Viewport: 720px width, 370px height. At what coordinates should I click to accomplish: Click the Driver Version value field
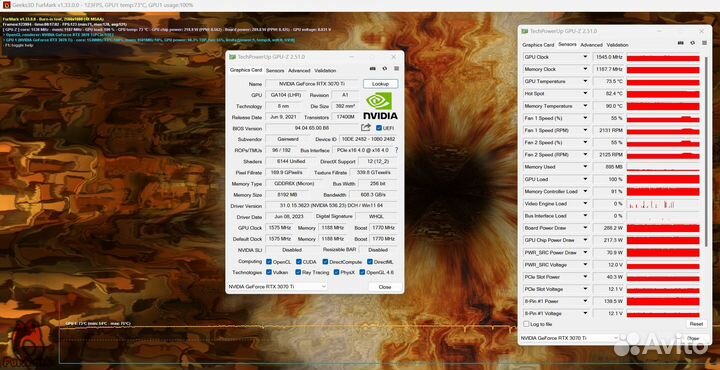tap(332, 206)
